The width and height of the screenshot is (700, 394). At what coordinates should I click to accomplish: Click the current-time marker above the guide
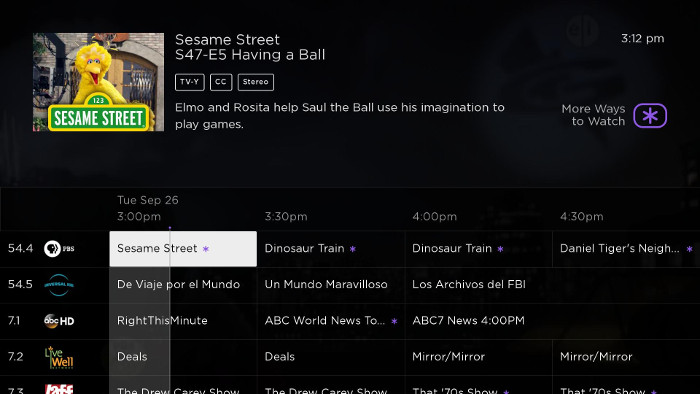(x=170, y=228)
